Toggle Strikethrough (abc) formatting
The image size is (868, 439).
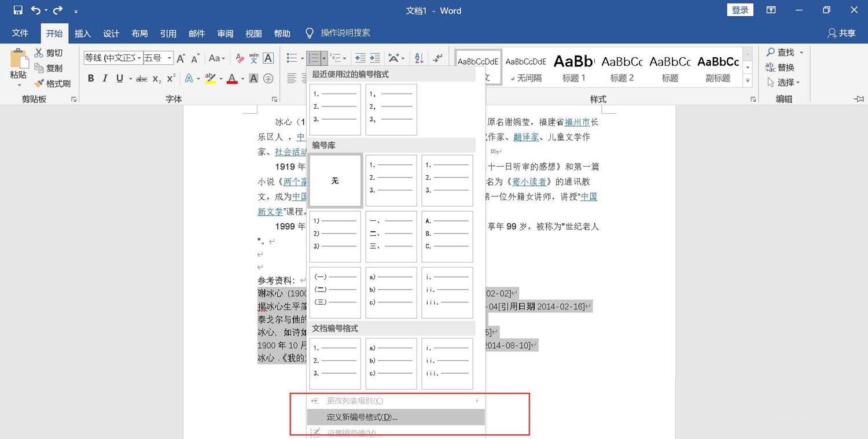tap(141, 79)
